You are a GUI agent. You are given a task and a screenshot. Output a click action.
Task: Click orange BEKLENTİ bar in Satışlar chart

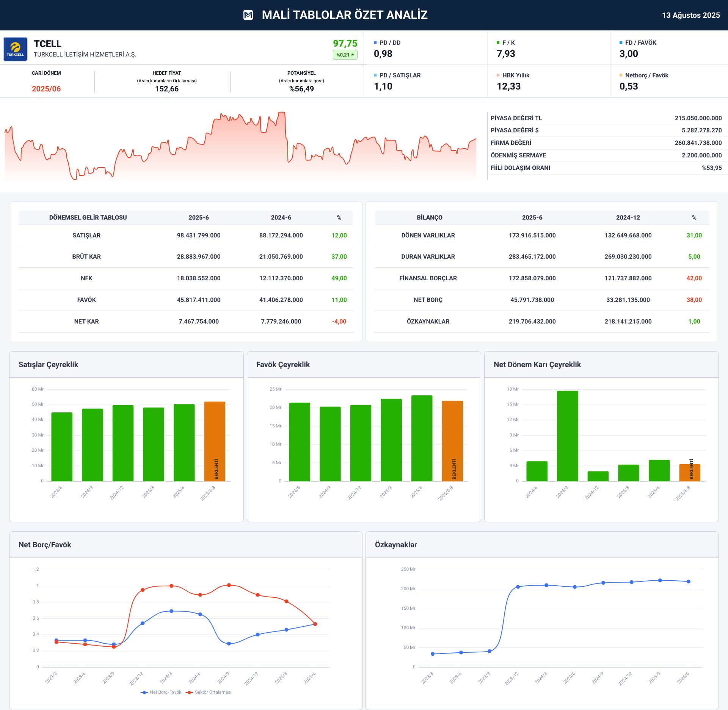(215, 441)
